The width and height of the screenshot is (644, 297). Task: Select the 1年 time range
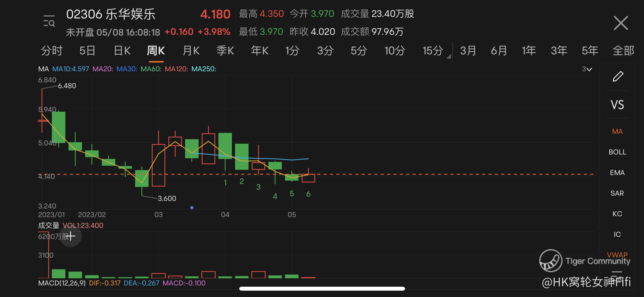[529, 51]
